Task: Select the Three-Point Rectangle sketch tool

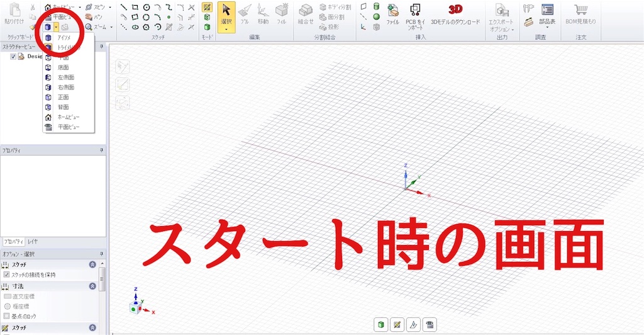Action: click(135, 17)
